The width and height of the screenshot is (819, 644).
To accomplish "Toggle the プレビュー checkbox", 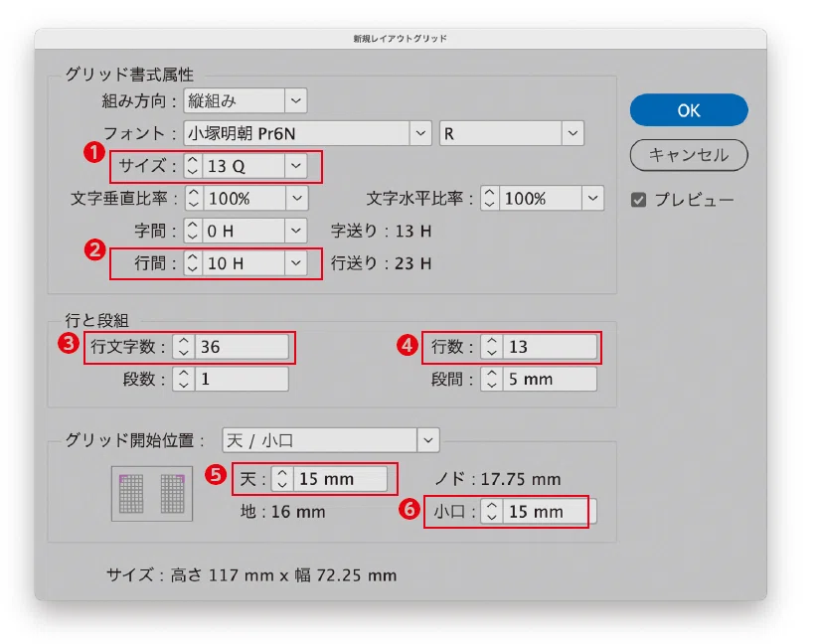I will [x=638, y=200].
